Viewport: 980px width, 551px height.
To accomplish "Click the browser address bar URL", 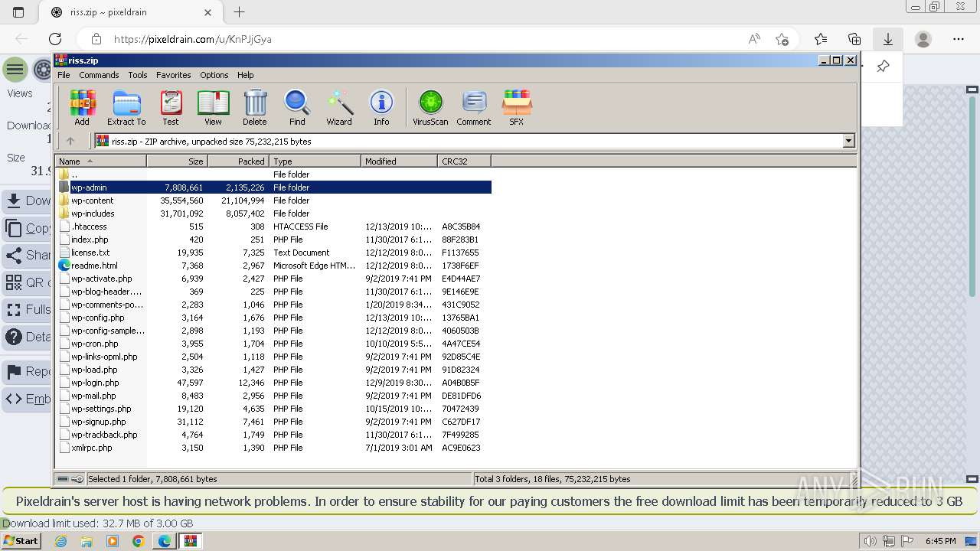I will (193, 39).
